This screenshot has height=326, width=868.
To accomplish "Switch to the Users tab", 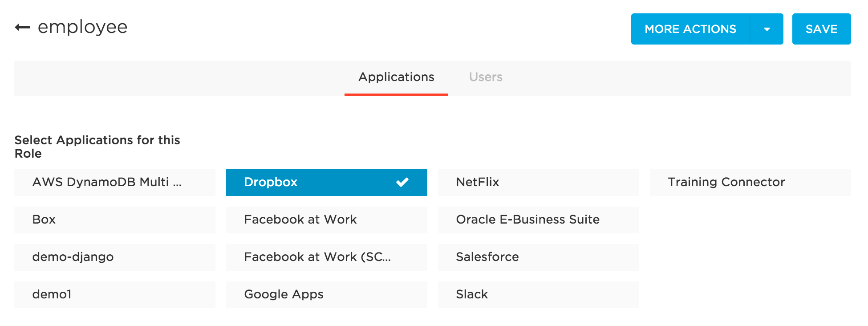I will click(486, 77).
